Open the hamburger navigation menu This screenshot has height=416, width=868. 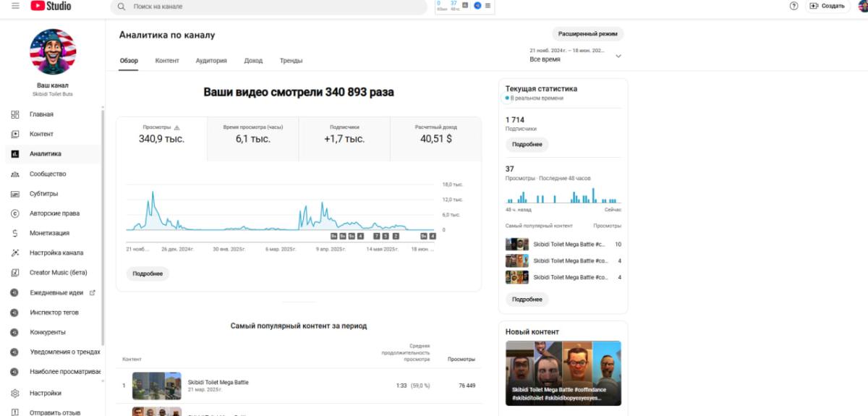point(15,6)
